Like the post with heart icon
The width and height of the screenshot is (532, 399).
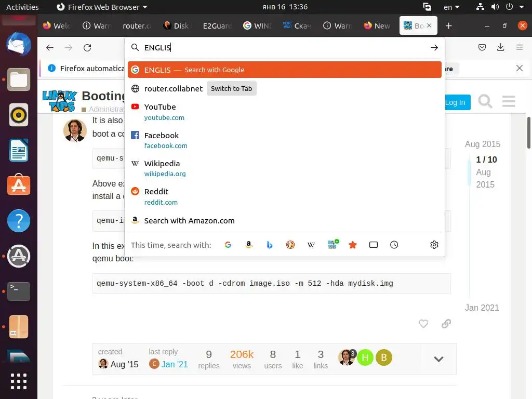tap(423, 324)
